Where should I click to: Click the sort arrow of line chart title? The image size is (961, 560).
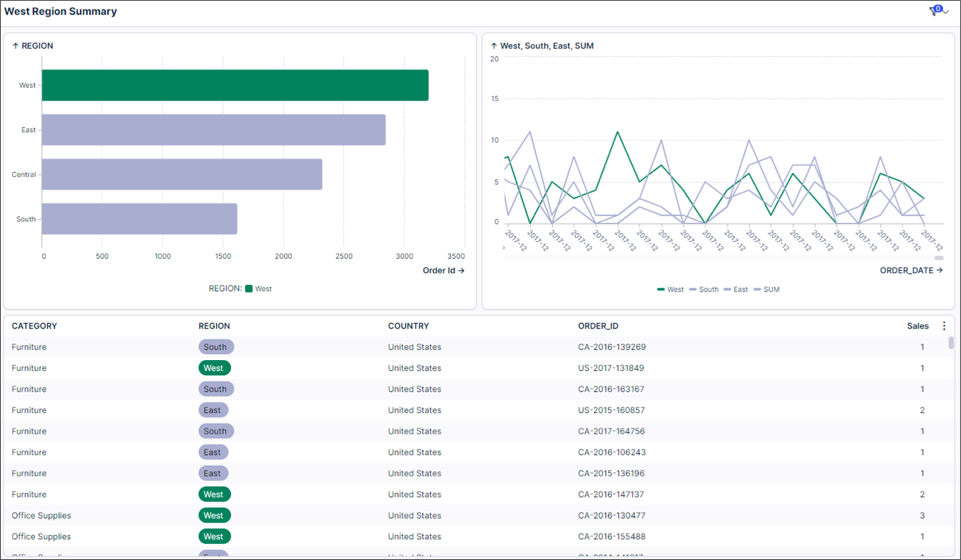(494, 46)
